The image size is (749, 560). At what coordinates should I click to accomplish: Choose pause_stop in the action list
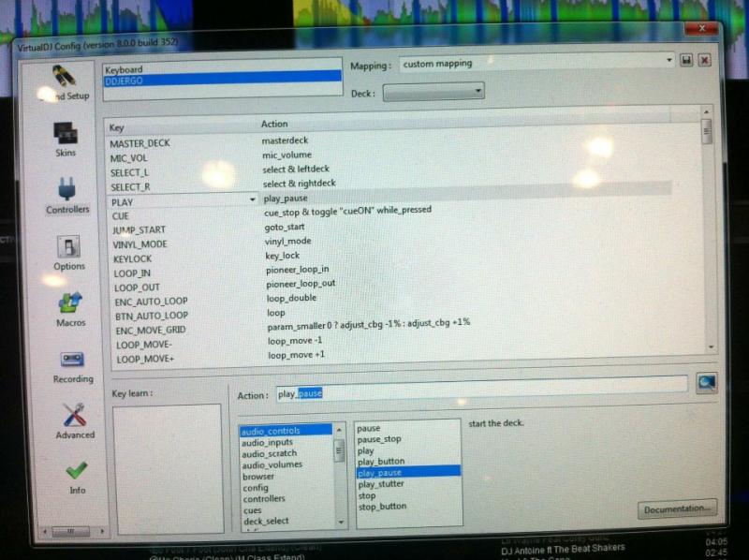pyautogui.click(x=379, y=439)
